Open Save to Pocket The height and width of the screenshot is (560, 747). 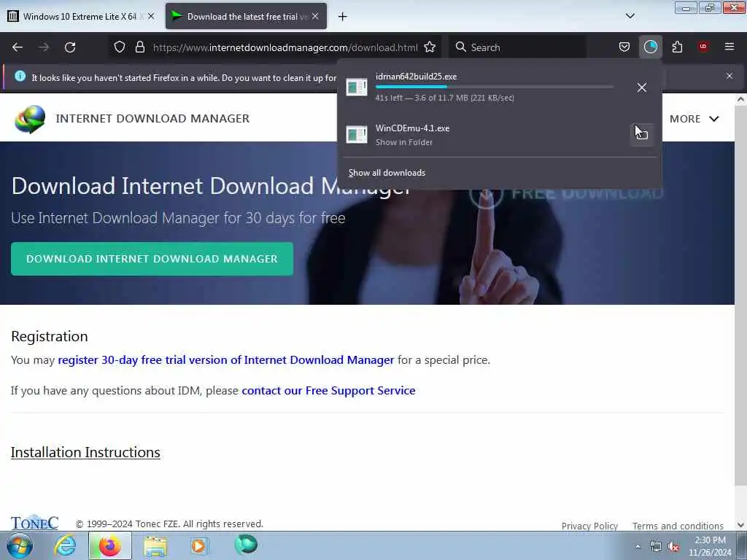624,47
